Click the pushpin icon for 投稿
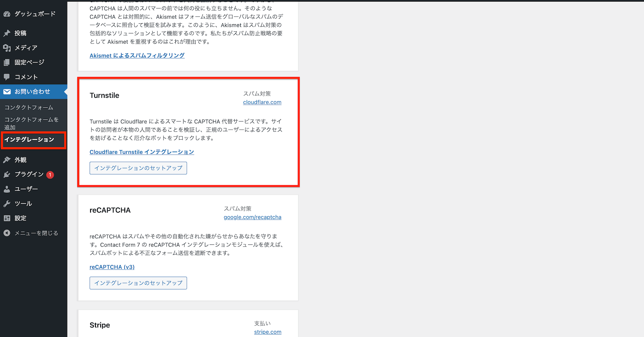Viewport: 644px width, 337px height. [x=7, y=33]
